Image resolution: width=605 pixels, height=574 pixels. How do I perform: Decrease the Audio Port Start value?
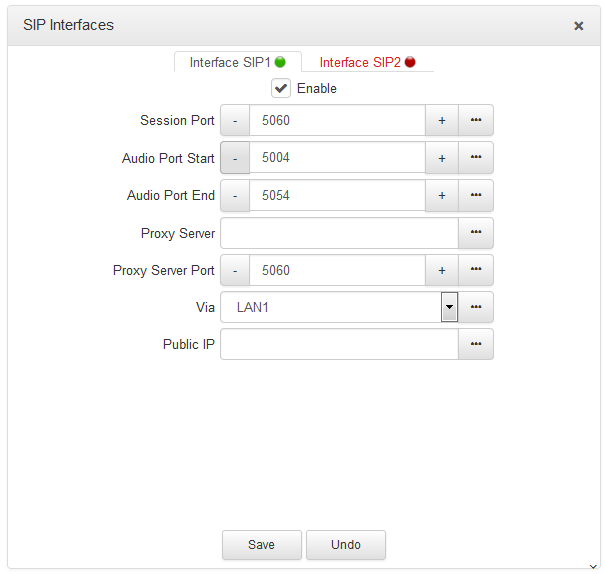click(x=235, y=157)
